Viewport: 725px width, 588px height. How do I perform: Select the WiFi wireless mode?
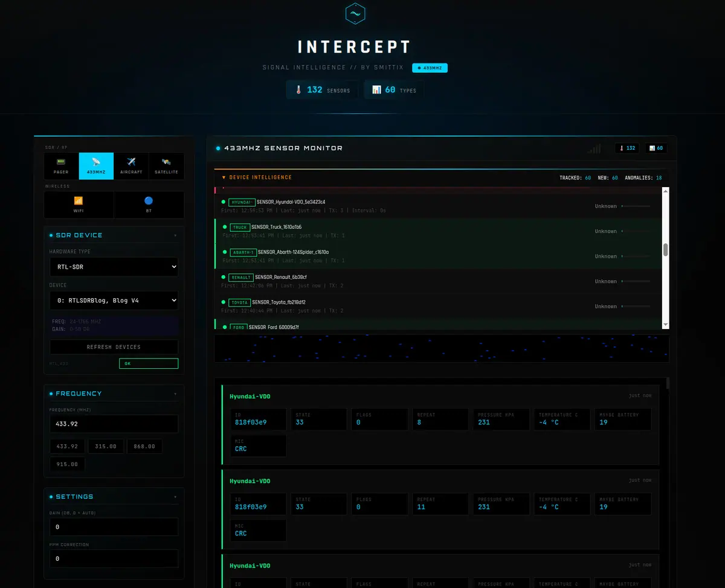point(79,205)
